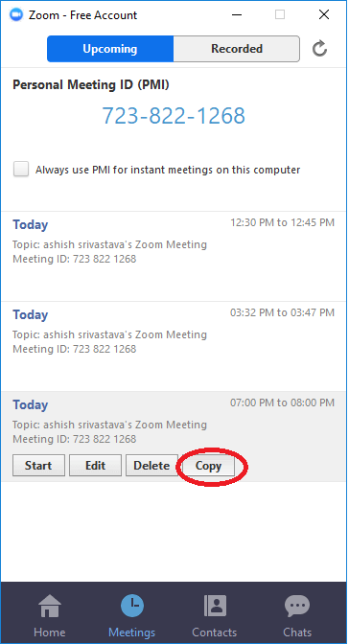This screenshot has width=349, height=644.
Task: Switch to the Upcoming tab
Action: tap(110, 49)
